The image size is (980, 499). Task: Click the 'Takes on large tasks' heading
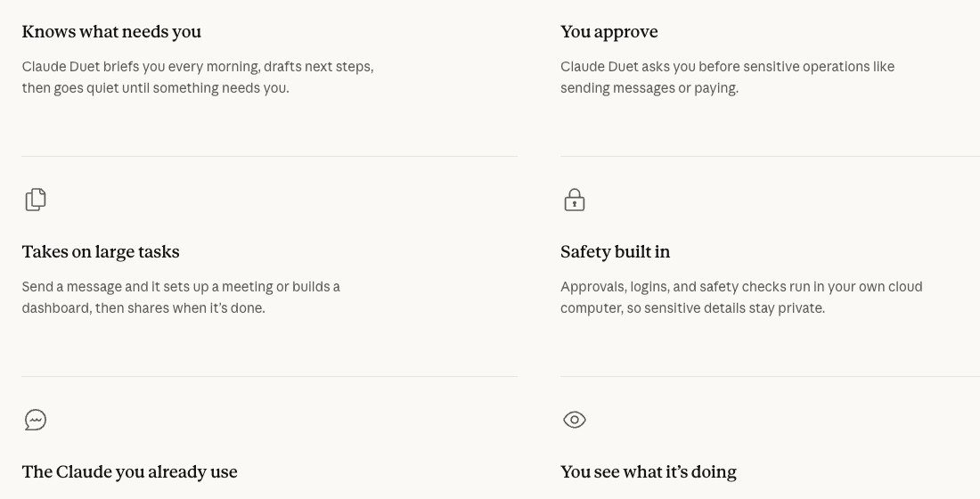click(x=101, y=252)
